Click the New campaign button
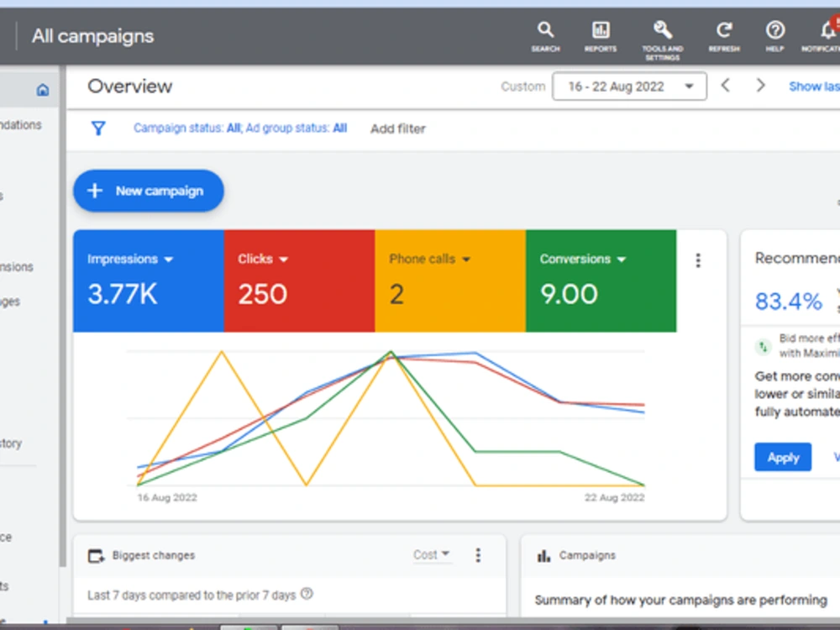Image resolution: width=840 pixels, height=630 pixels. coord(149,191)
